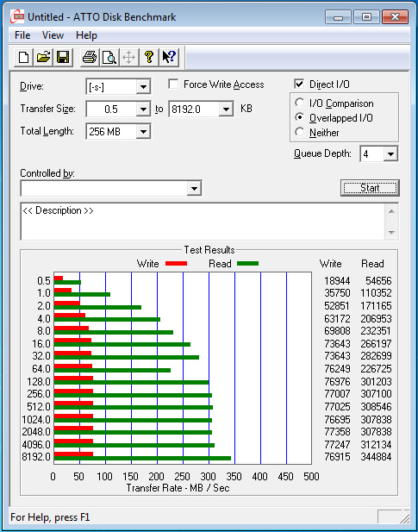Click the red Write legend swatch
This screenshot has width=418, height=532.
point(177,264)
